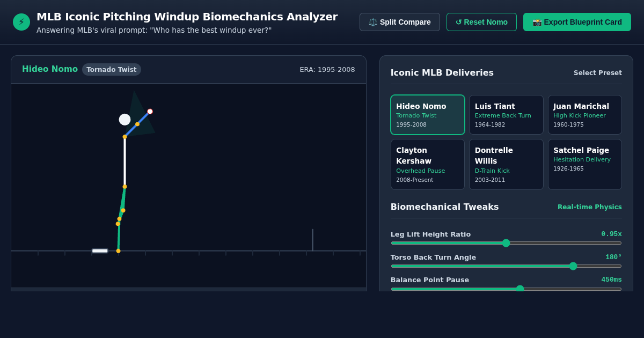Click the Reset Nomo button
Image resolution: width=644 pixels, height=338 pixels.
(481, 22)
